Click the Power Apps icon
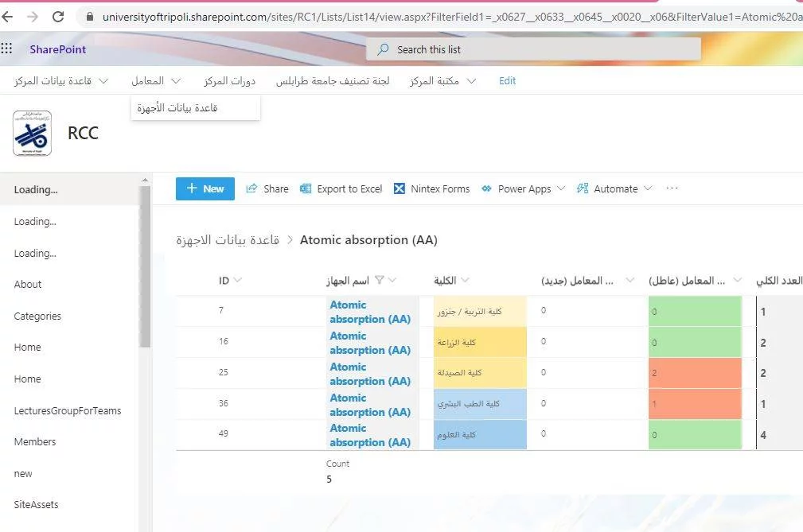This screenshot has height=532, width=803. (487, 188)
